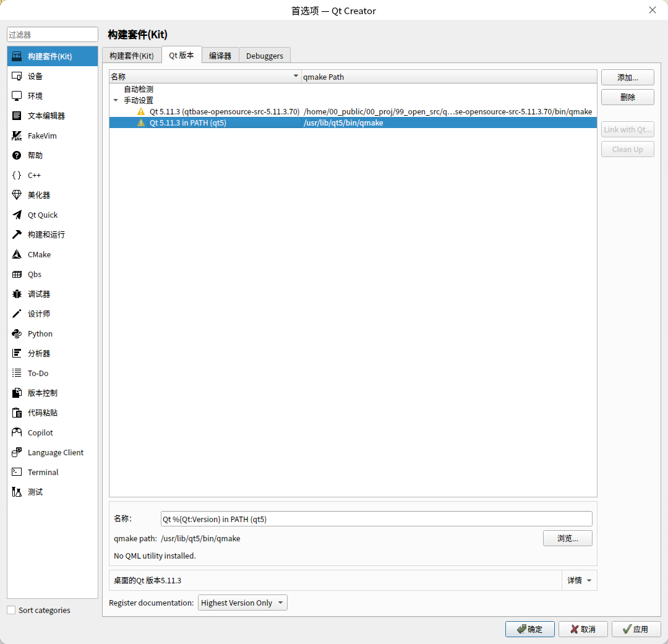Open the 环境 environment monitor icon
The image size is (668, 644).
[x=17, y=96]
